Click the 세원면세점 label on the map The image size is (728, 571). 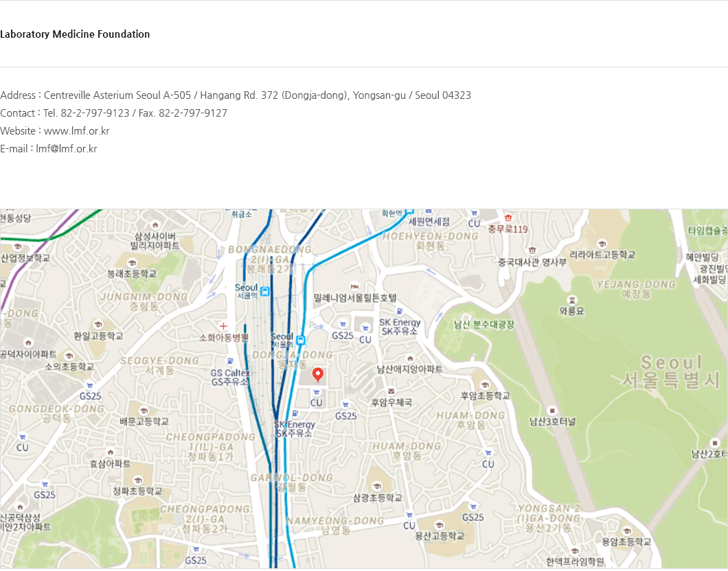(429, 222)
